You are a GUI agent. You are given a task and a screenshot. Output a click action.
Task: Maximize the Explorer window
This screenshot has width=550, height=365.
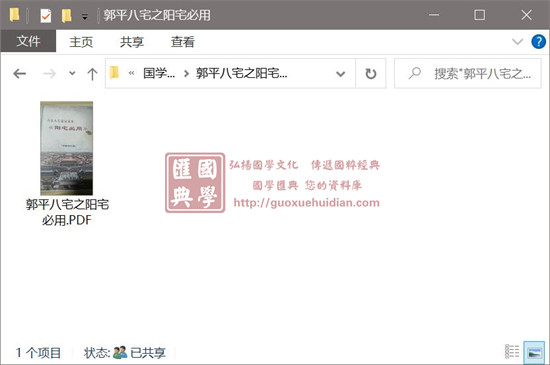click(479, 15)
